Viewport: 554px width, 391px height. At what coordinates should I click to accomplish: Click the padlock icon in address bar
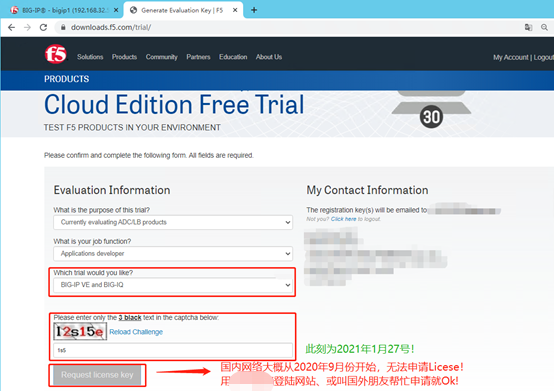tap(63, 27)
